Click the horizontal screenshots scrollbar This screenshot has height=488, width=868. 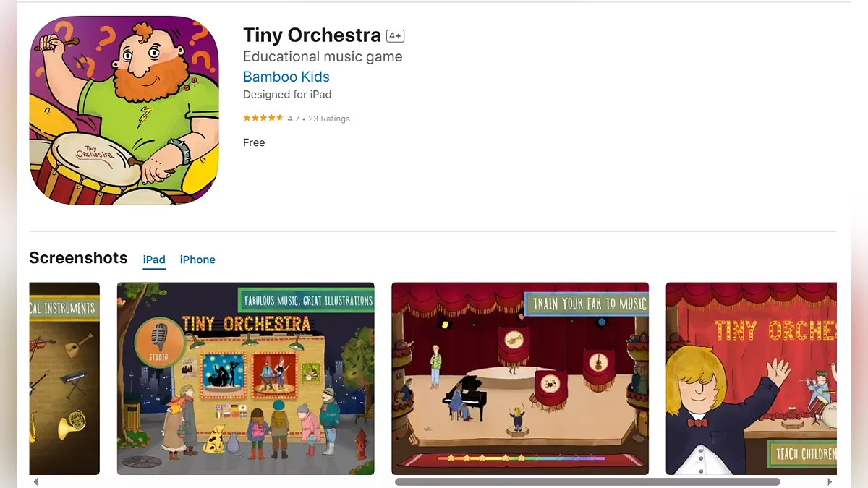coord(587,481)
